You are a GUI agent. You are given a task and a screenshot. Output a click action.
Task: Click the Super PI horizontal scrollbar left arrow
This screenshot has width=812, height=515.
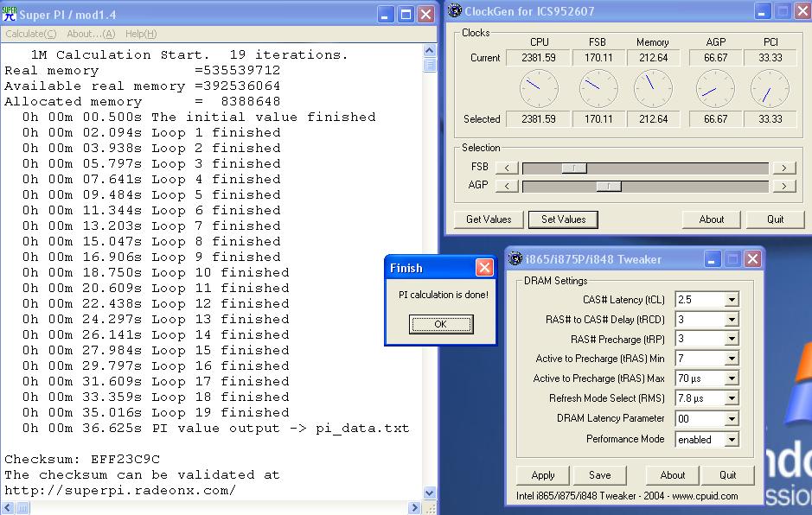pos(7,508)
